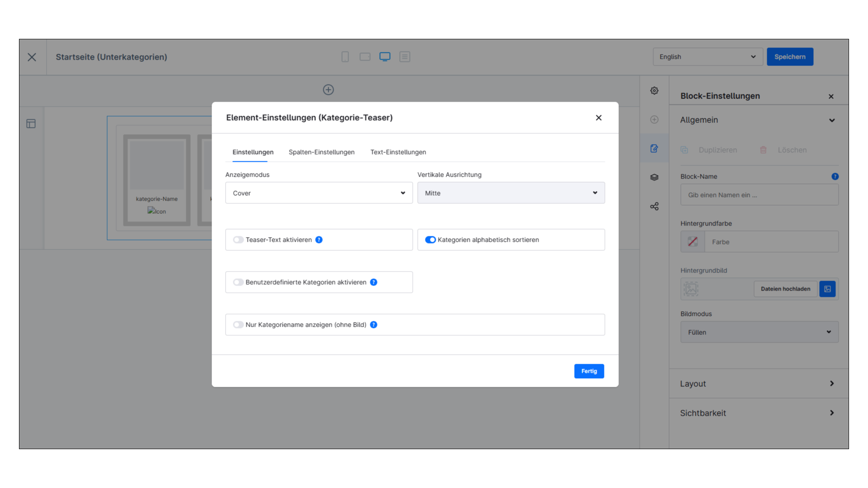This screenshot has height=488, width=868.
Task: Select the tablet viewport icon
Action: click(x=365, y=57)
